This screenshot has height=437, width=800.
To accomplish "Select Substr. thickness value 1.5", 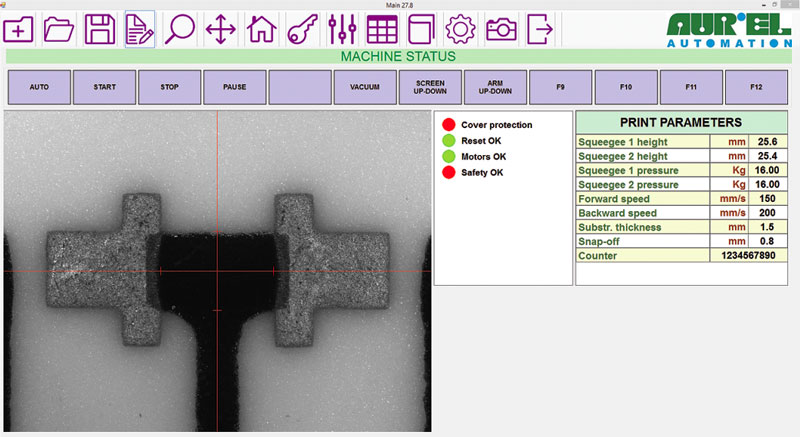I will (767, 227).
